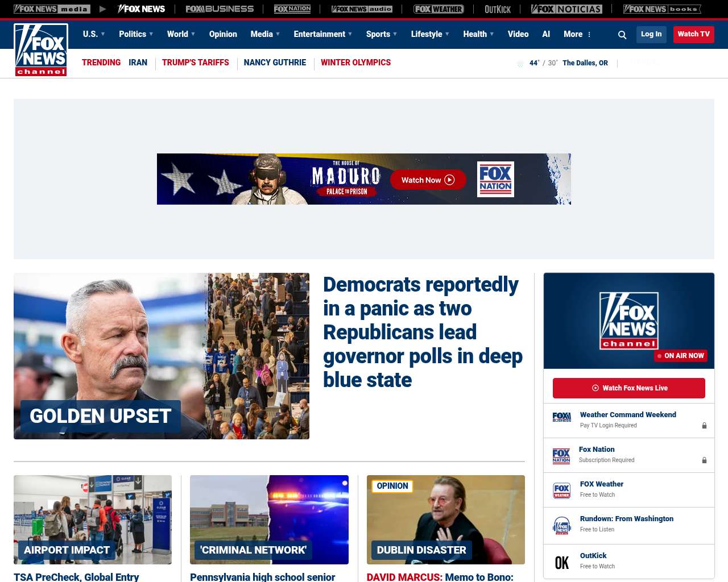Screen dimensions: 728x582
Task: Open OutKick logo in top bar
Action: pyautogui.click(x=498, y=9)
